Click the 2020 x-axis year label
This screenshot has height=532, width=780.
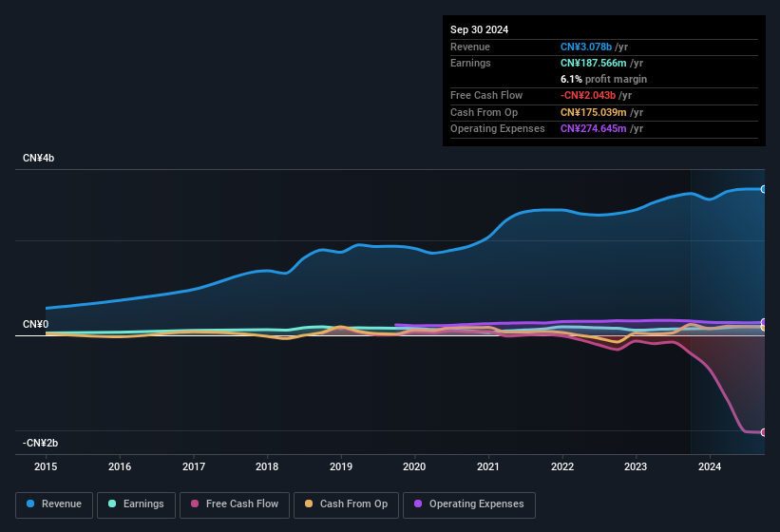414,466
